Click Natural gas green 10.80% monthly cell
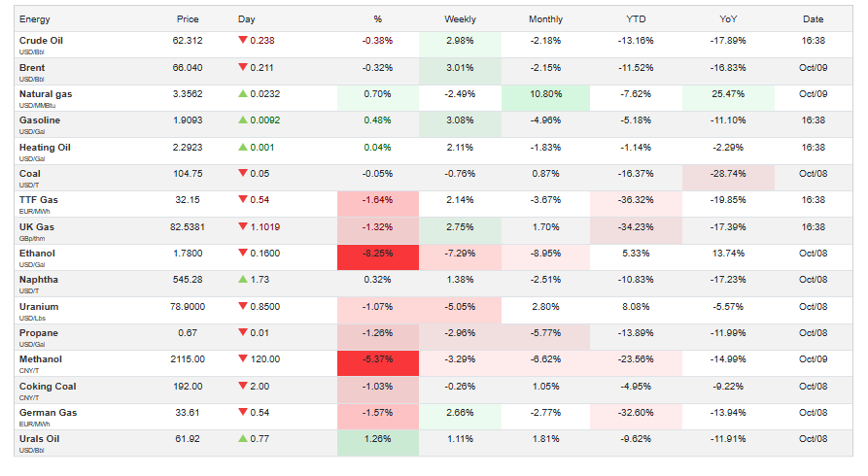868x476 pixels. tap(545, 94)
